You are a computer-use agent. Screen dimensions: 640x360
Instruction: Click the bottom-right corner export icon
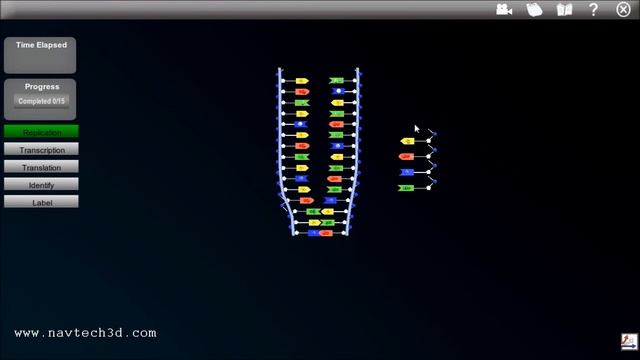(x=629, y=342)
